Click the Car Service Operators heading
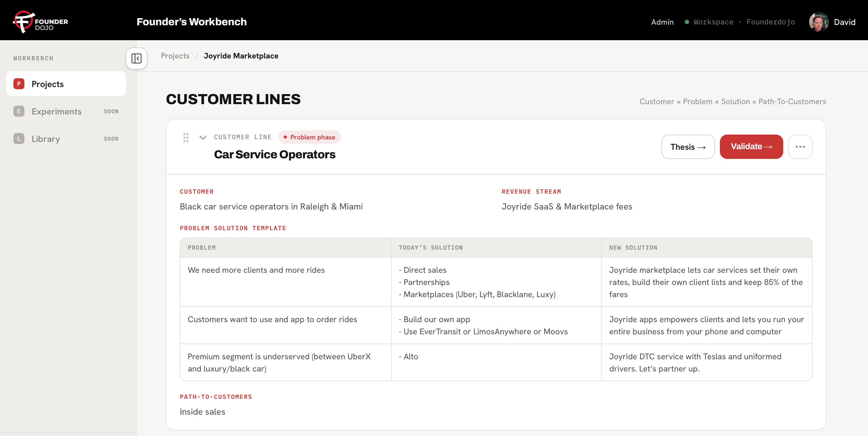 pos(275,155)
